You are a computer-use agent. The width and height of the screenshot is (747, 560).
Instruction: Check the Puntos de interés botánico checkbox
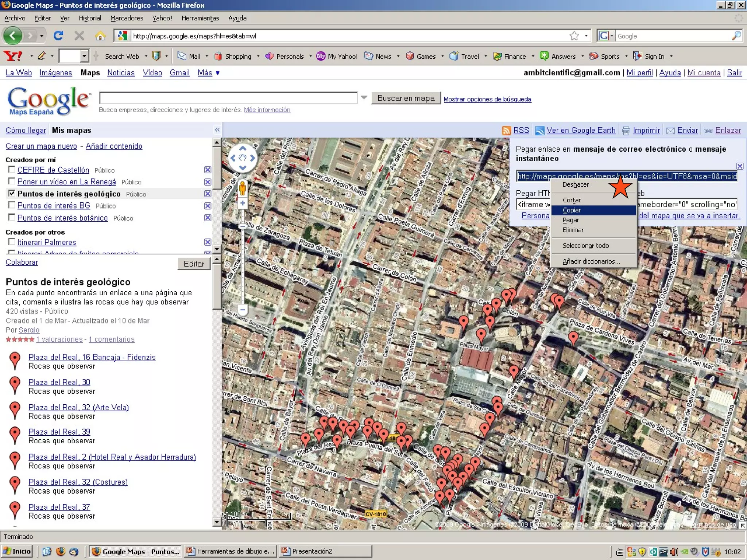(x=11, y=217)
